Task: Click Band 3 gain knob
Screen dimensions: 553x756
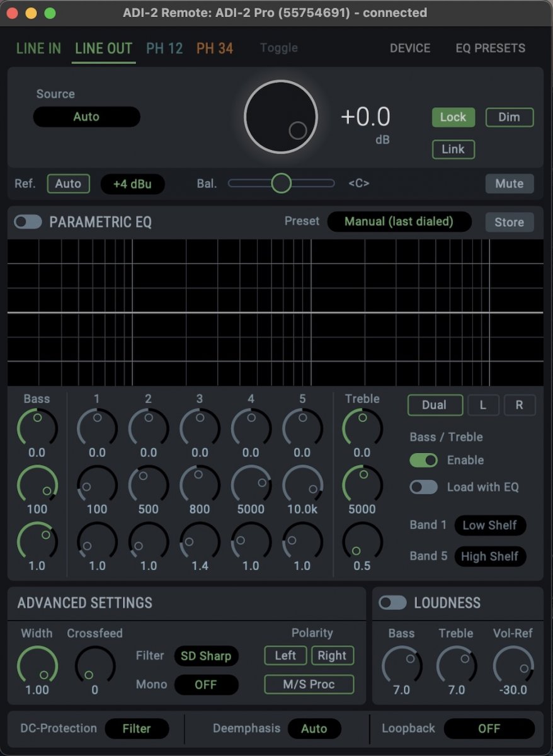Action: click(200, 428)
